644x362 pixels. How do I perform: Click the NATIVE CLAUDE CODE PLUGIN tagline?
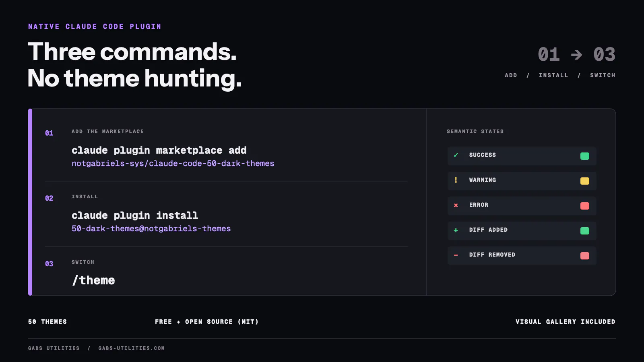coord(95,27)
